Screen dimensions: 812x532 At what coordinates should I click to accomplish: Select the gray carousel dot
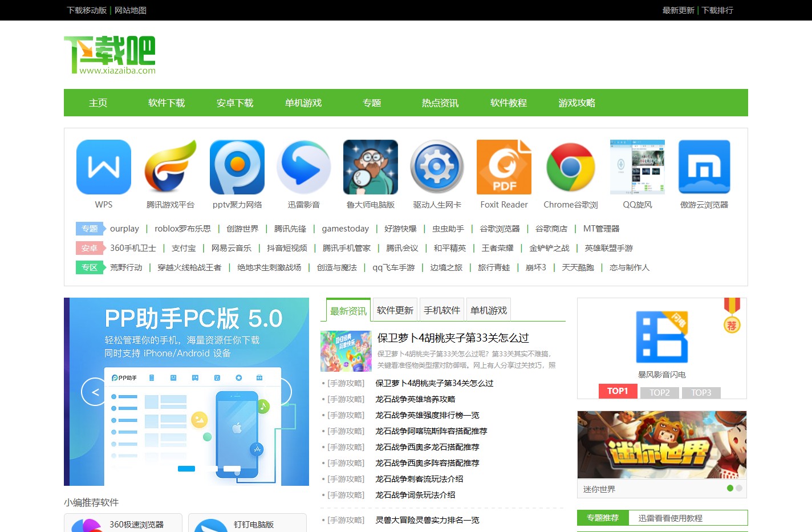739,488
